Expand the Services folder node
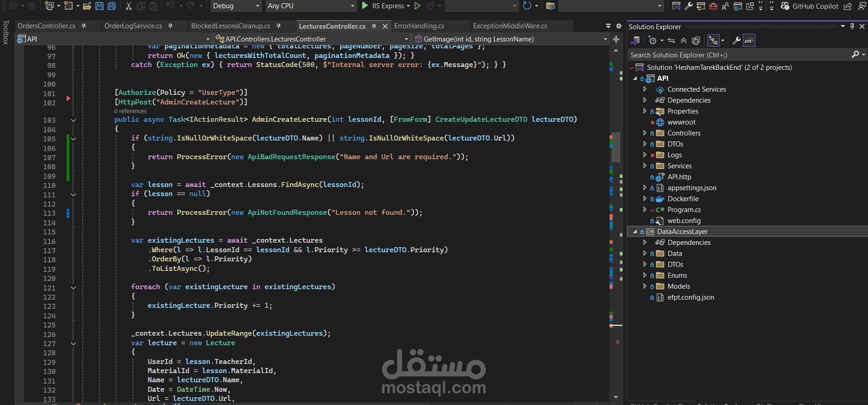The height and width of the screenshot is (405, 868). point(645,166)
